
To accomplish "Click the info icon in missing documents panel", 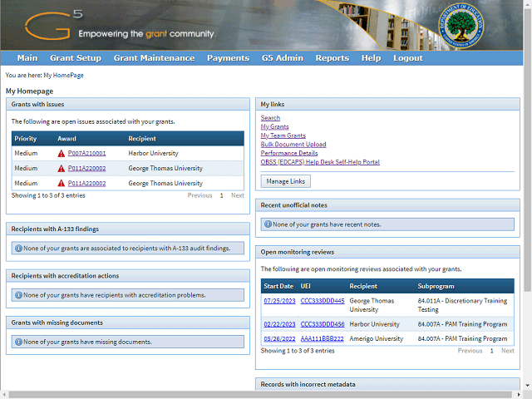I will point(18,342).
